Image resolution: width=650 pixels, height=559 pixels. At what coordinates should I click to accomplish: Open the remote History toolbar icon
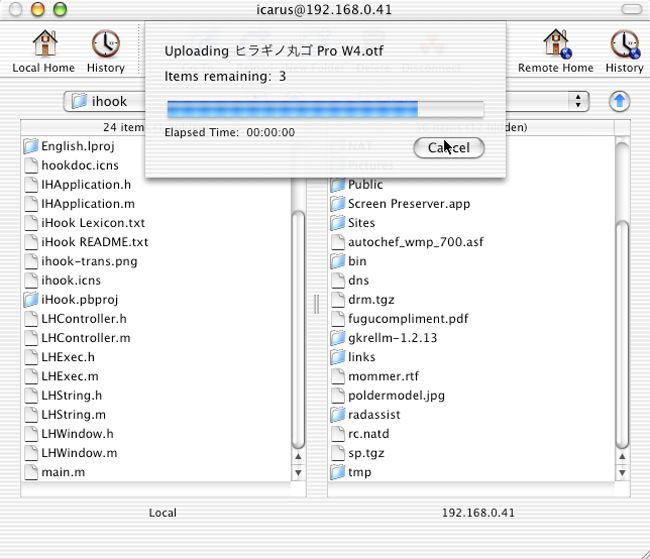click(624, 51)
